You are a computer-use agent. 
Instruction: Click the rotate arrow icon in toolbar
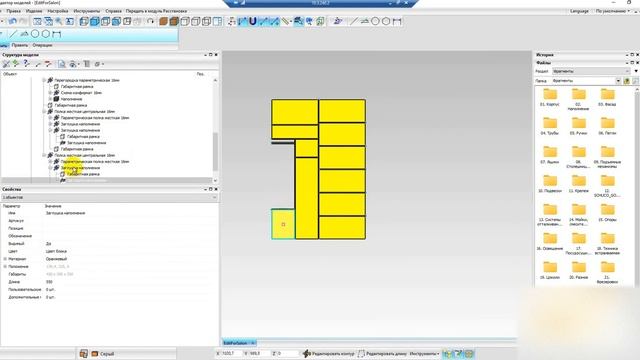tap(150, 21)
